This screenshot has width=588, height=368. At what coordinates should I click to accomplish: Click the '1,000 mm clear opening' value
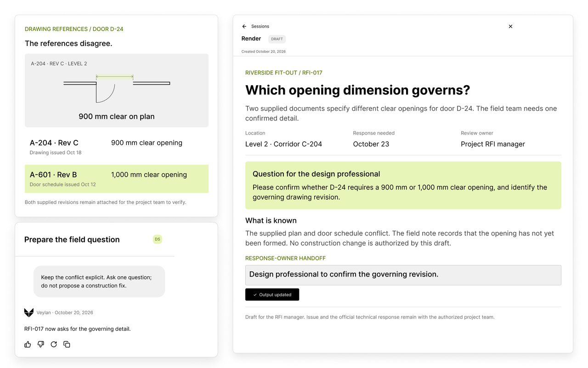[149, 174]
